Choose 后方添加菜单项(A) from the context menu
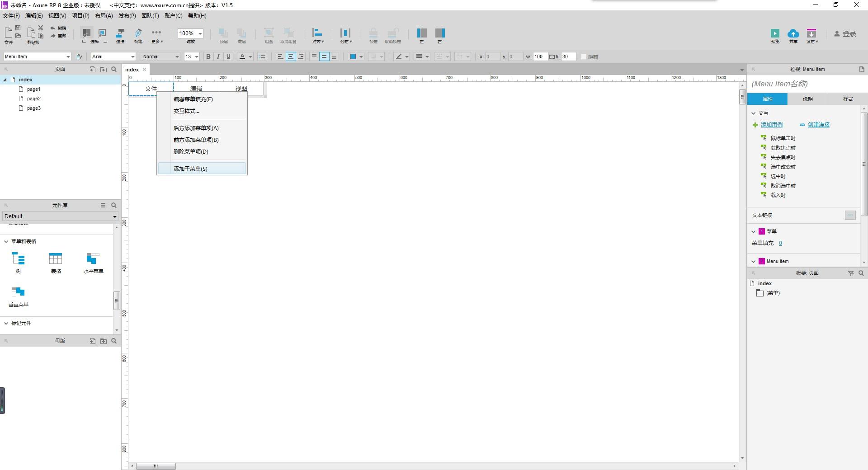This screenshot has height=470, width=868. (202, 128)
